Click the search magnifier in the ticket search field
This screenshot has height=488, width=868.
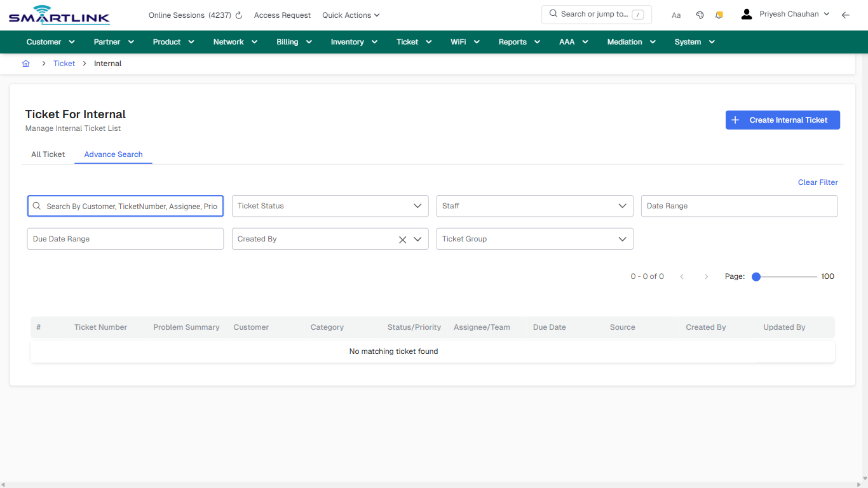(36, 206)
